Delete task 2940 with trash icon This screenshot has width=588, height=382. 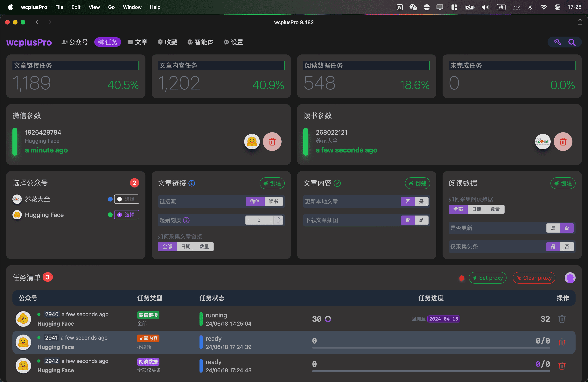(x=562, y=319)
